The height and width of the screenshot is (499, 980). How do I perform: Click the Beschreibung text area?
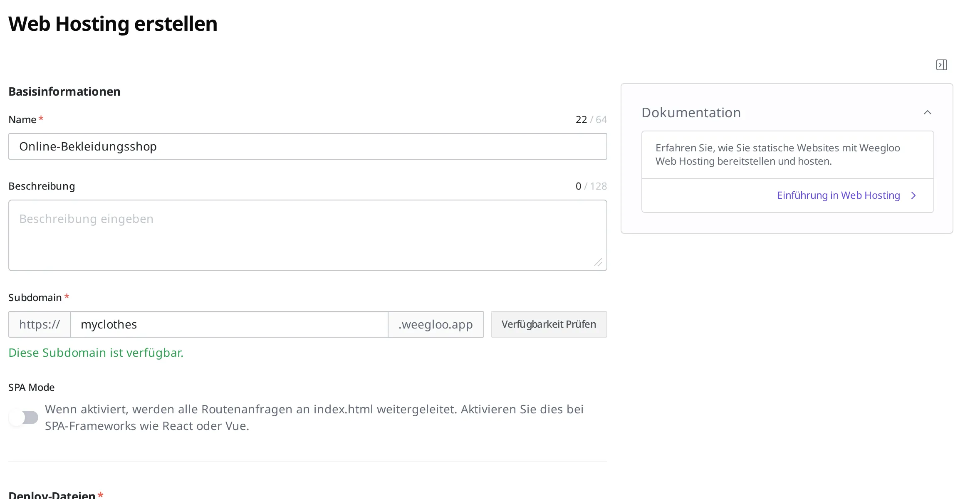click(x=307, y=235)
